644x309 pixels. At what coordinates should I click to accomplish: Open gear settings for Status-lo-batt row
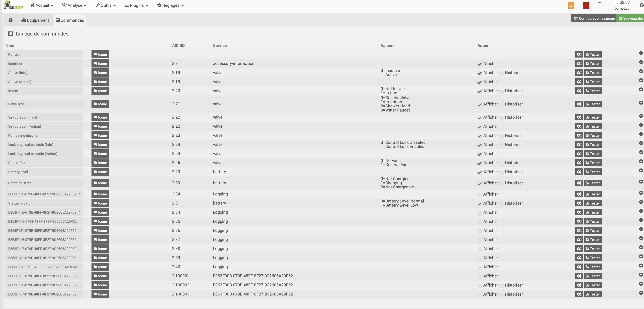coord(579,203)
